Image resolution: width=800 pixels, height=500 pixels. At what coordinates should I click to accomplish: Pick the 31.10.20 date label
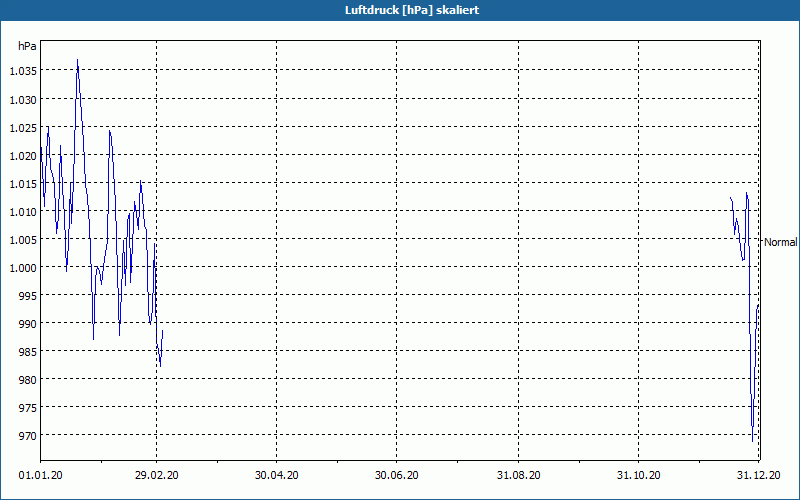pyautogui.click(x=639, y=475)
